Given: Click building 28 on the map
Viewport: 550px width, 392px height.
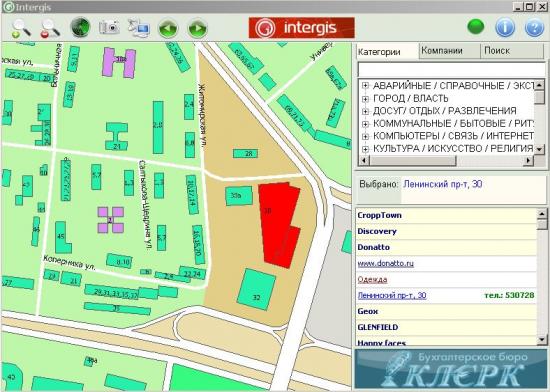Looking at the screenshot, I should (x=246, y=153).
